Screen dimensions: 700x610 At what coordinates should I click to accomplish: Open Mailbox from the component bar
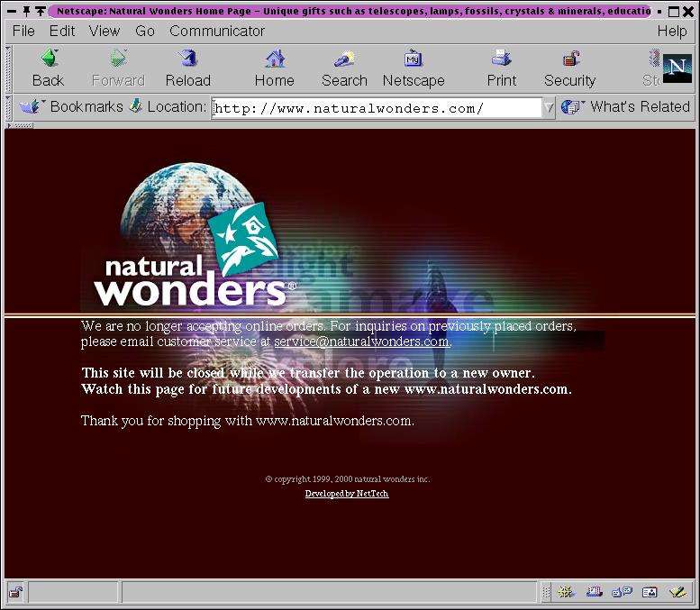pos(595,592)
